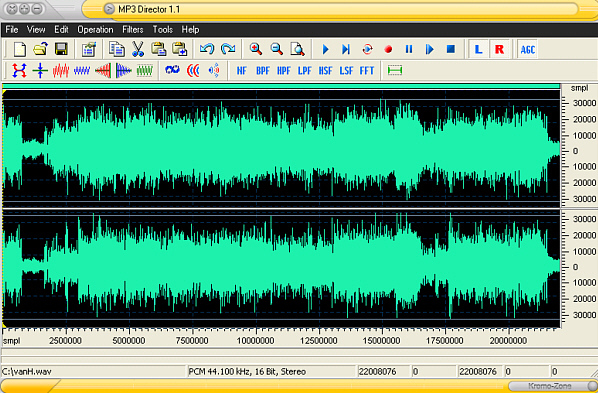Viewport: 598px width, 393px height.
Task: Enable loop playback circular icon
Action: click(x=367, y=49)
